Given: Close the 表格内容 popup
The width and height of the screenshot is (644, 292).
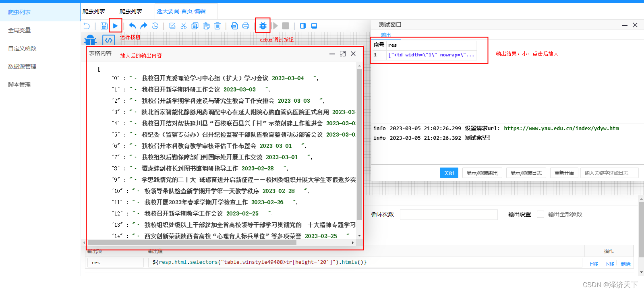Looking at the screenshot, I should click(x=353, y=54).
